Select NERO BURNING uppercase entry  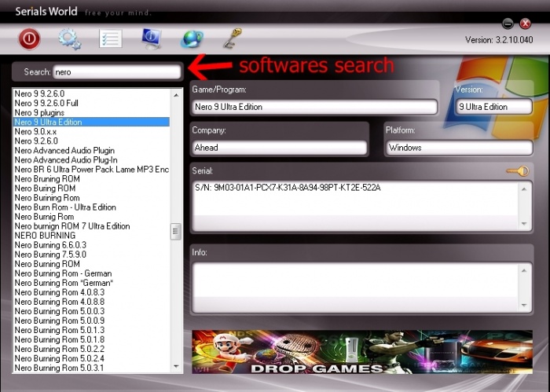pos(92,236)
